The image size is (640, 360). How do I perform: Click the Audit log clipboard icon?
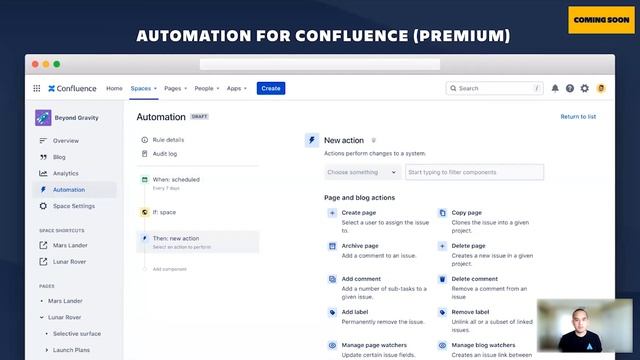(x=144, y=154)
